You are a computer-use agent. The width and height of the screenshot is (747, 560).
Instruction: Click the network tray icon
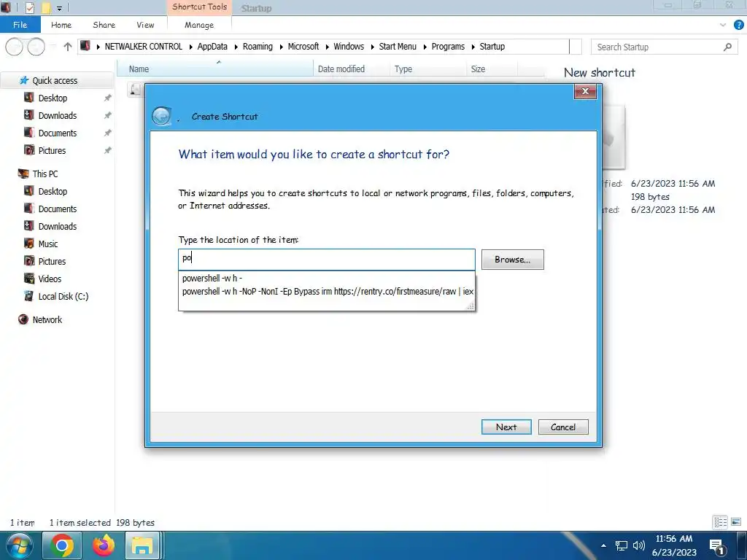point(622,545)
